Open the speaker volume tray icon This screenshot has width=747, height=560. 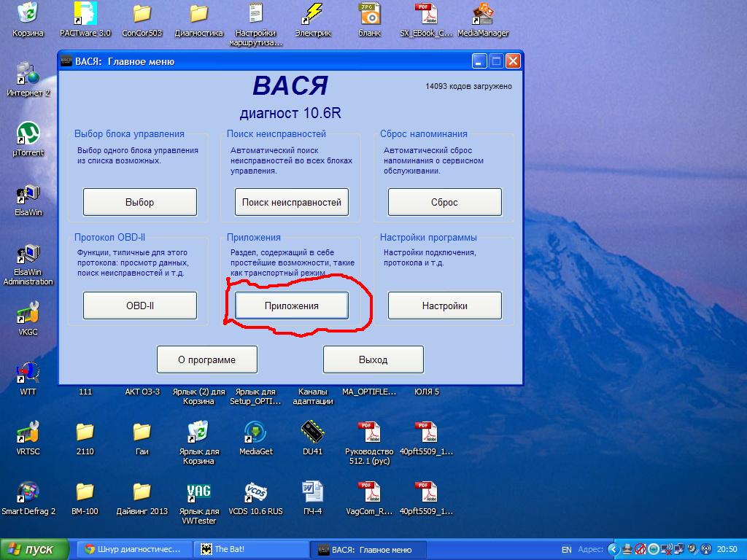click(692, 550)
